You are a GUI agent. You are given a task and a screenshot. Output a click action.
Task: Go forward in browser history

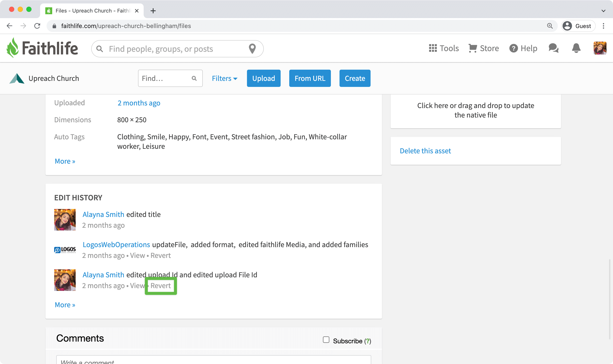(x=23, y=26)
